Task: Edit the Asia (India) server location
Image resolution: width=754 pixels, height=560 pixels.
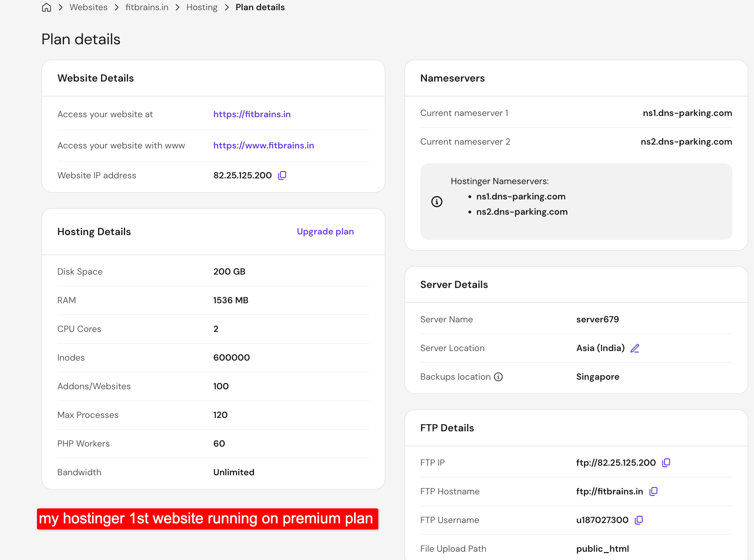Action: click(635, 348)
